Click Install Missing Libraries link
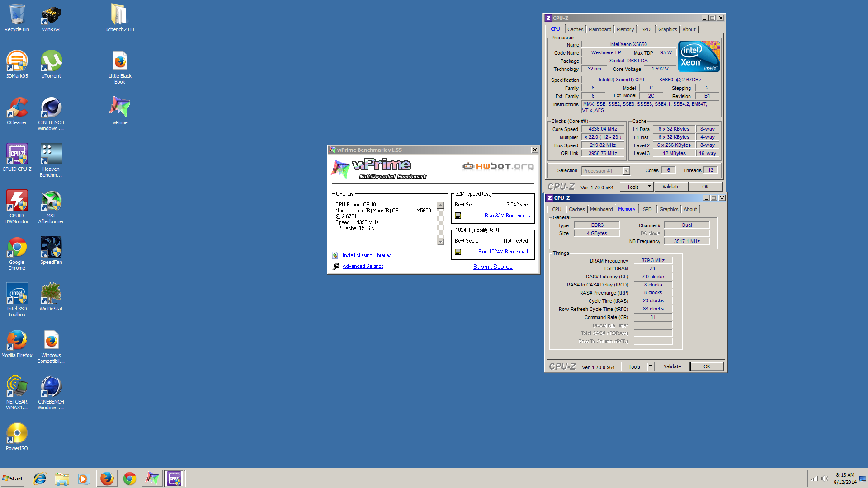 367,255
